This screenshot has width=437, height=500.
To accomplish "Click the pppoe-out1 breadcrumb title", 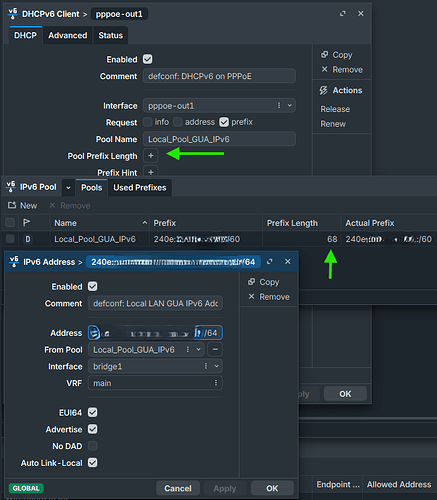I will (x=119, y=14).
